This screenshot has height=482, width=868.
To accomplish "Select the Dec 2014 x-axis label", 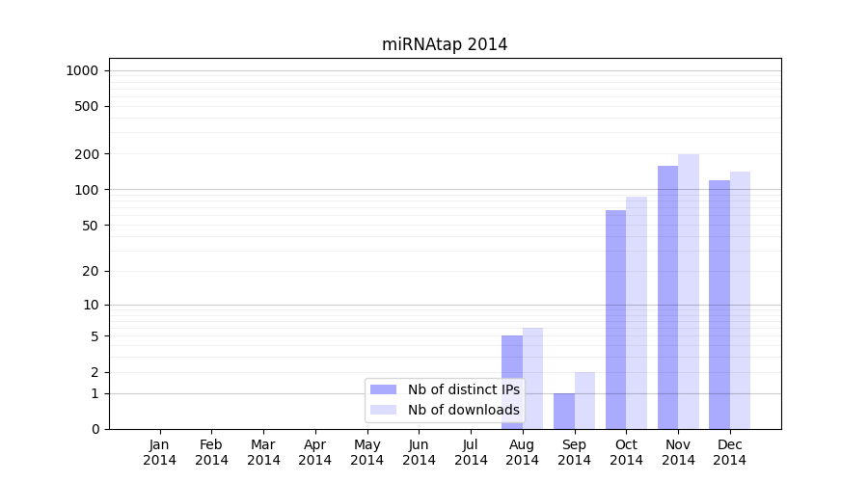I will (x=730, y=452).
